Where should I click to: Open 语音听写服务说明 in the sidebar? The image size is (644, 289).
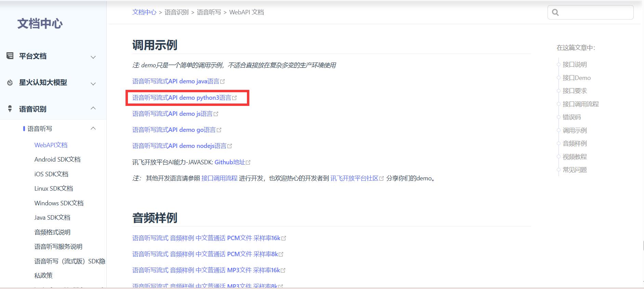click(x=58, y=247)
